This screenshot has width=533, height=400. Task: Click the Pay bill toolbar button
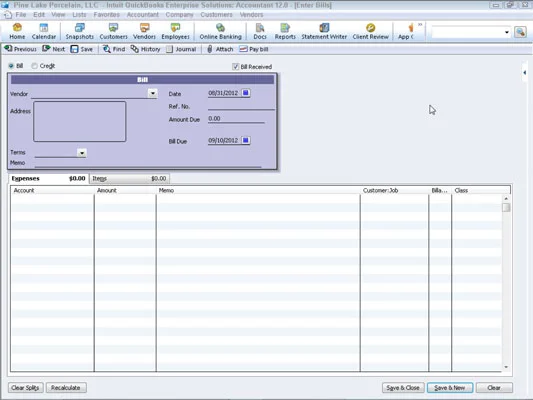[x=254, y=49]
